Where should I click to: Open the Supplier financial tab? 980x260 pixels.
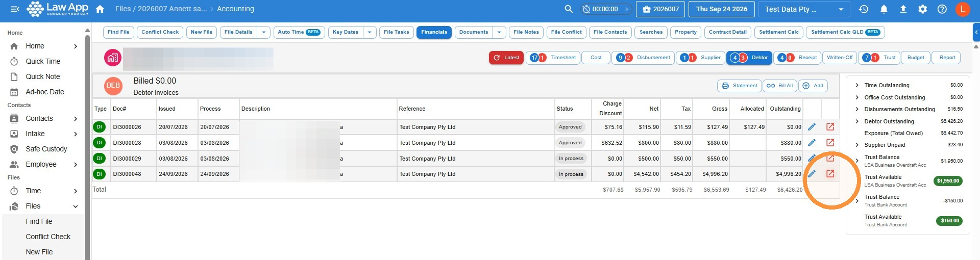[701, 58]
